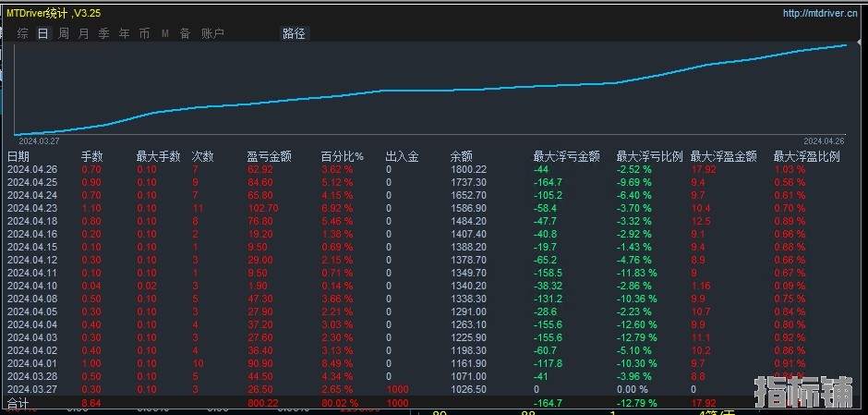Click the 最大浮亏金额 column header
868x415 pixels.
tap(566, 157)
